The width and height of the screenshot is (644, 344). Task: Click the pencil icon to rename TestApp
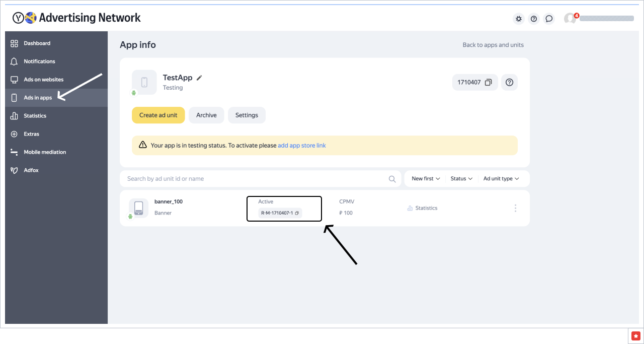[x=199, y=78]
